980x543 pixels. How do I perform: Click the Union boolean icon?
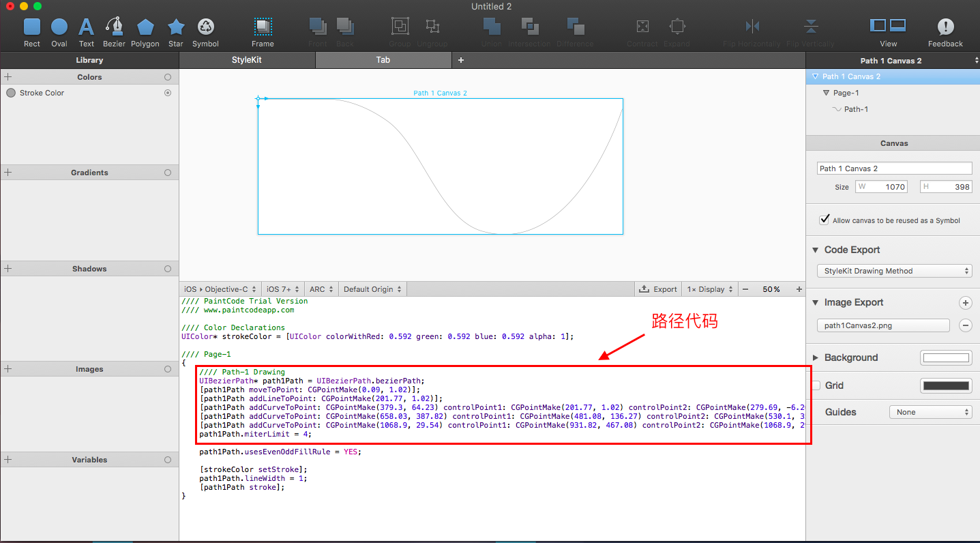tap(492, 27)
